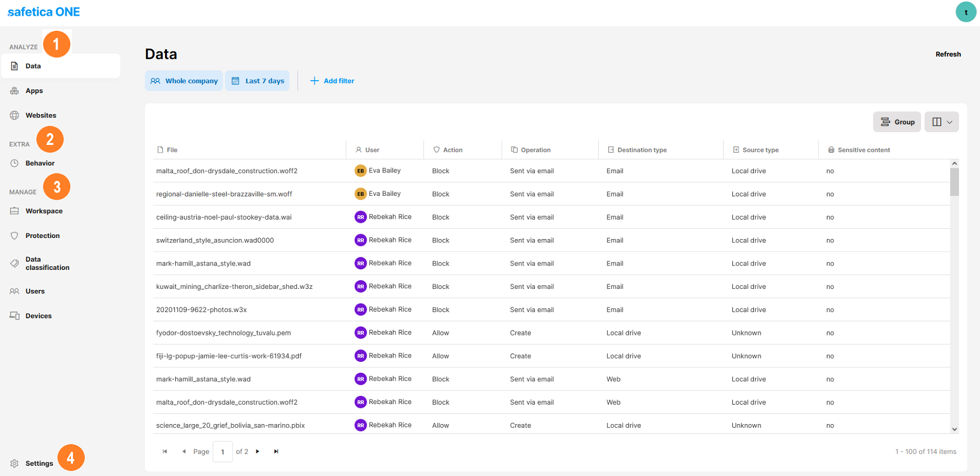Select regional-danielle-steel-brazzaville-sm.woff row
Screen dimensions: 980x476
coord(552,194)
